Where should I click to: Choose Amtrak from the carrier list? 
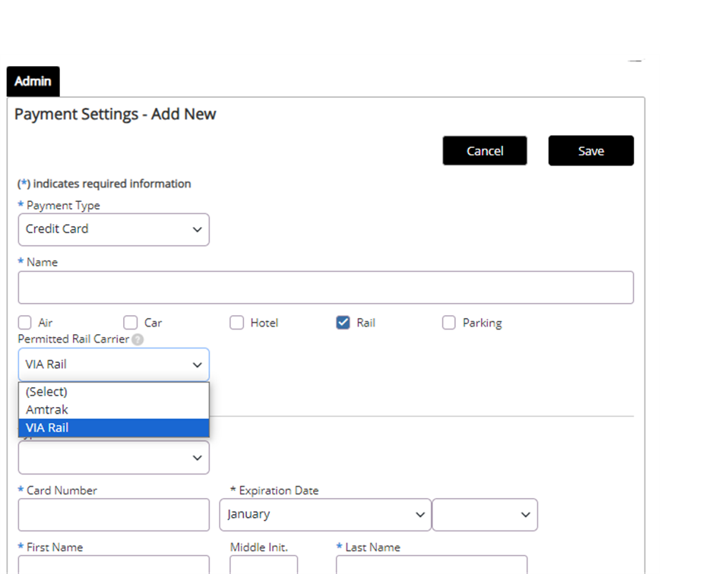coord(114,410)
